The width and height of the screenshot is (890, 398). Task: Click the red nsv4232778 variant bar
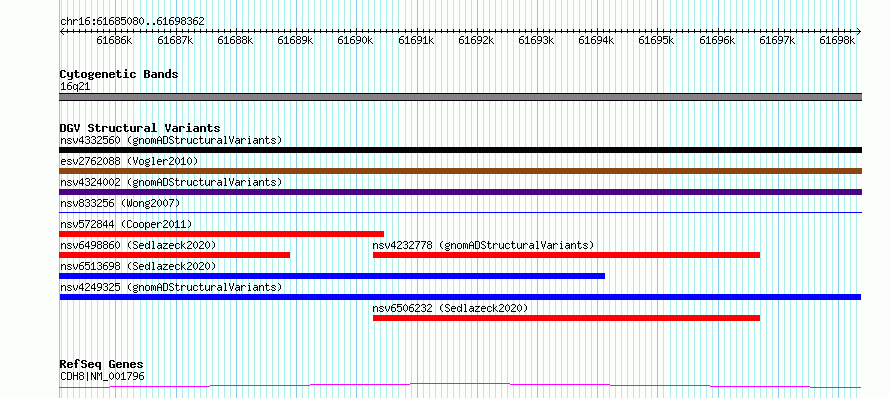coord(566,255)
